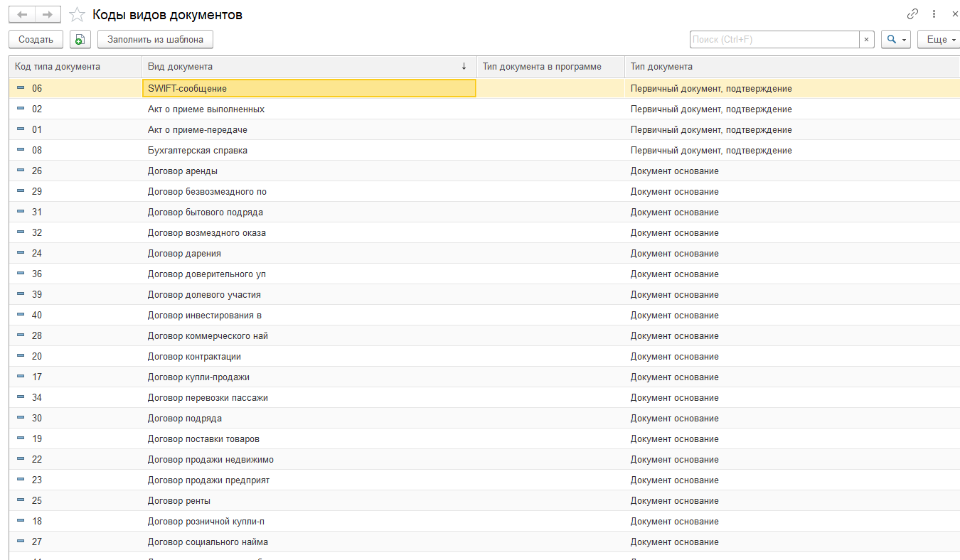The height and width of the screenshot is (560, 960).
Task: Select Договор аренды row
Action: click(x=484, y=171)
